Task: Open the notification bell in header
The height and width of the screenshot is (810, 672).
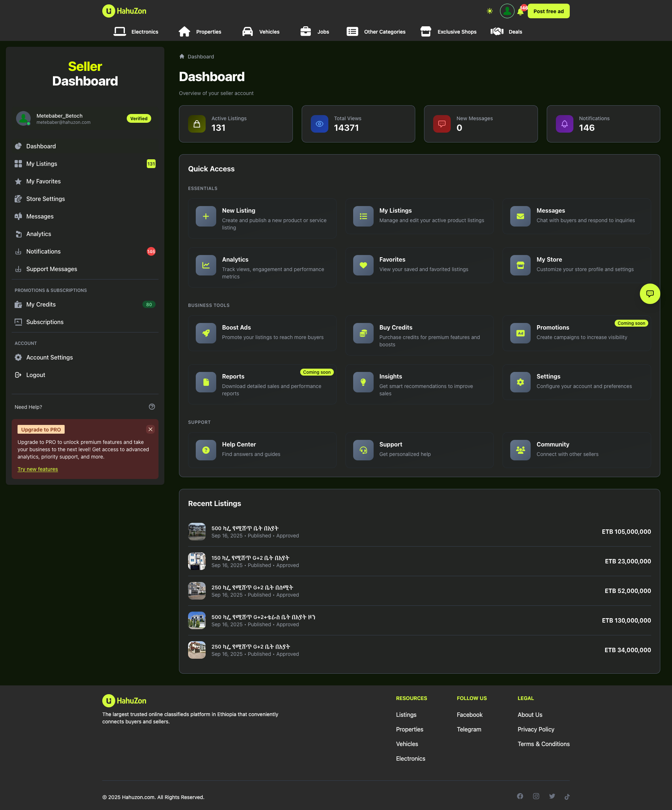Action: (x=520, y=12)
